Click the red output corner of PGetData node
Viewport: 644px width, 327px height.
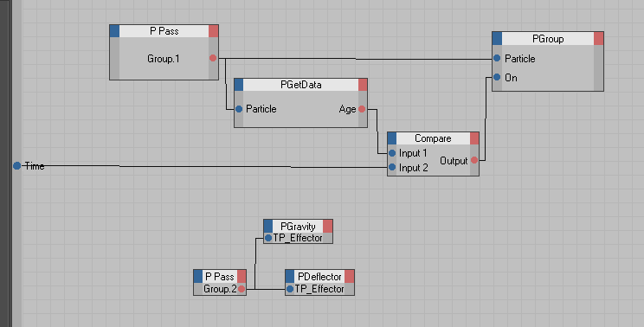[x=363, y=85]
